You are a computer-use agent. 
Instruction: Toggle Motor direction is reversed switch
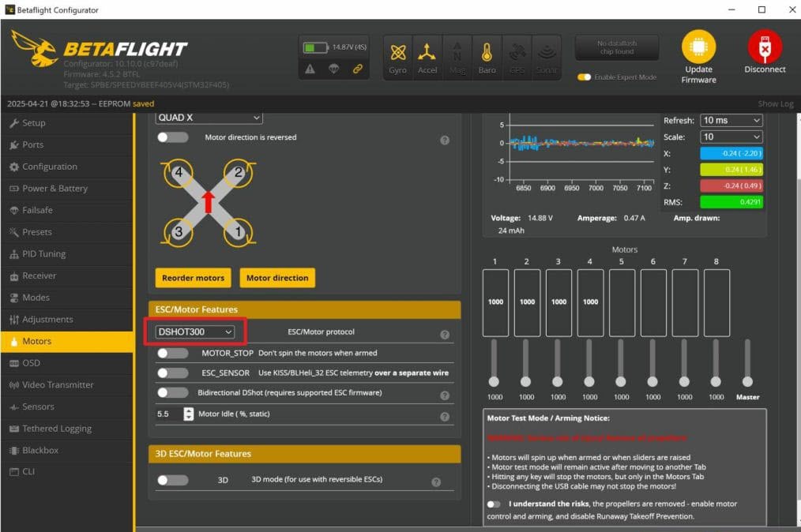(173, 137)
